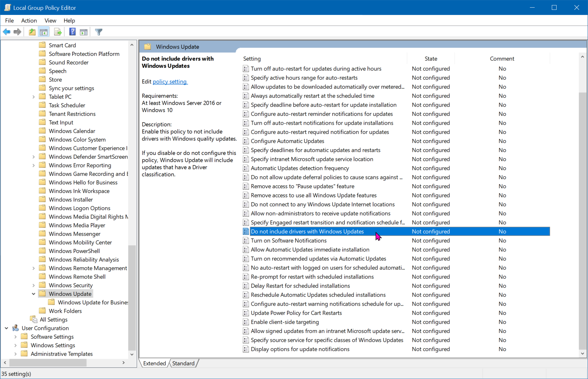Screen dimensions: 588x379
Task: Click tree pane scroll up arrow
Action: tap(132, 45)
